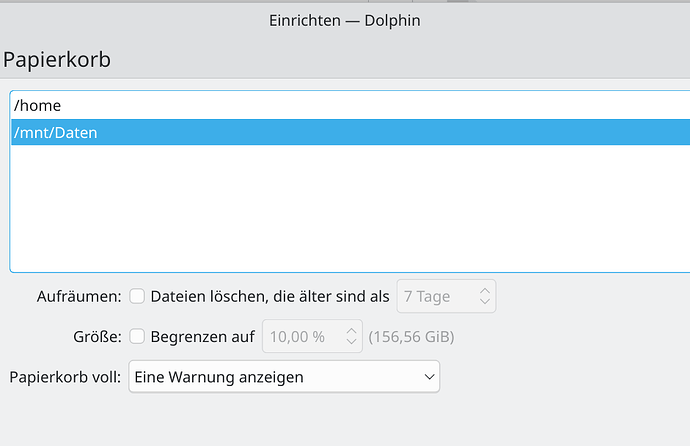Screen dimensions: 690x446
Task: Click the "(156,56 GiB)" size text
Action: coord(412,337)
